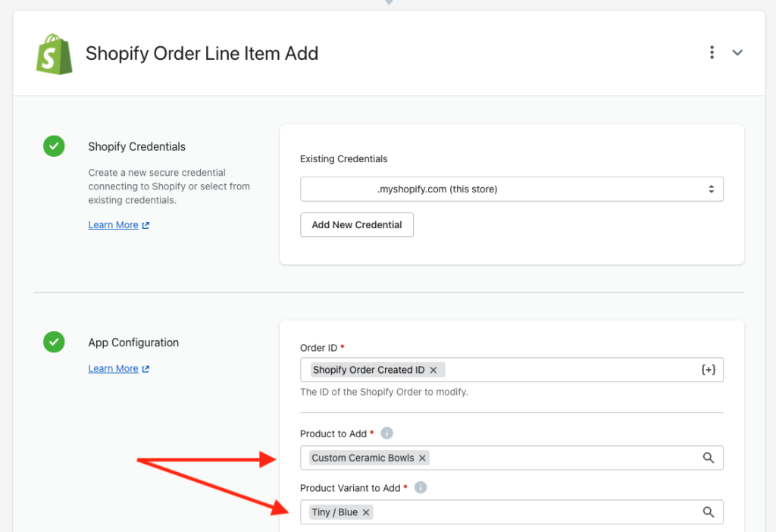The image size is (776, 532).
Task: Collapse the Shopify Order Line Item Add card
Action: [737, 52]
